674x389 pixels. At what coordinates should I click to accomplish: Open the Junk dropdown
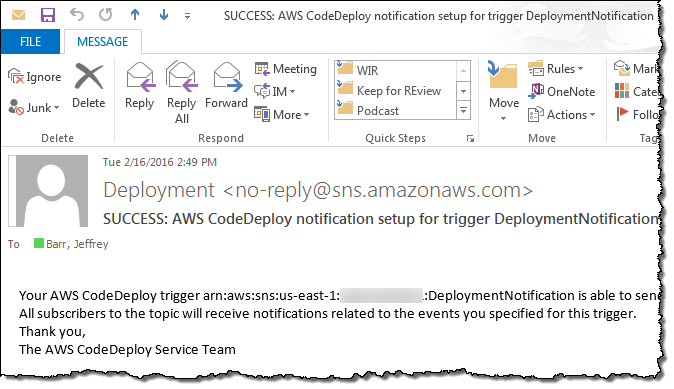coord(34,107)
